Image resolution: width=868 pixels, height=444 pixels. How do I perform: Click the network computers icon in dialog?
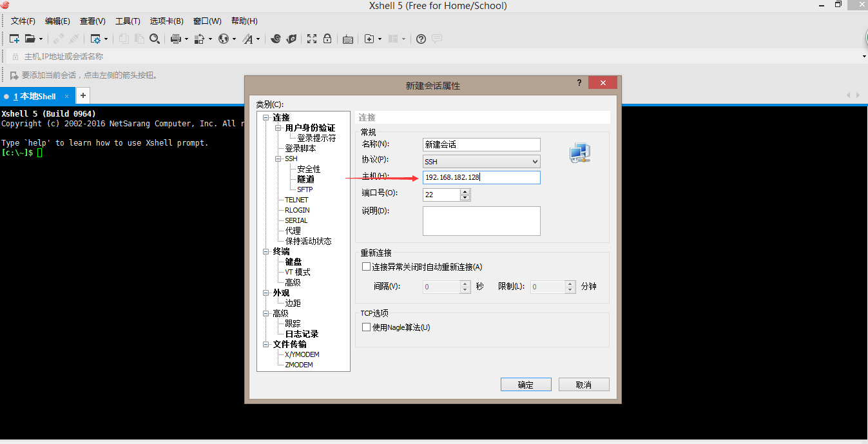pyautogui.click(x=579, y=153)
